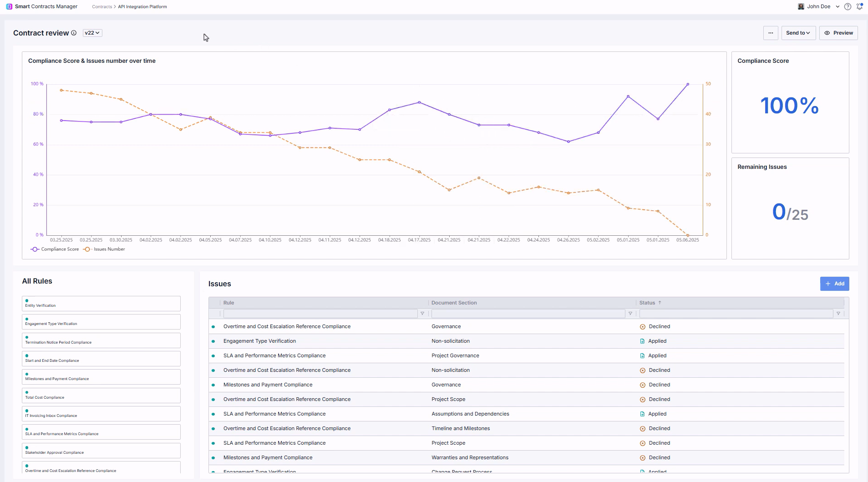
Task: Select the Entity Verification rule
Action: [101, 304]
